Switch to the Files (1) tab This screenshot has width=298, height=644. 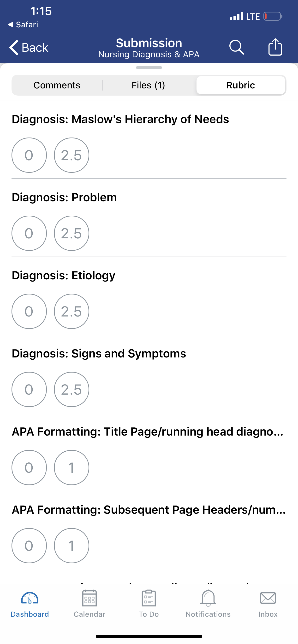(x=148, y=85)
